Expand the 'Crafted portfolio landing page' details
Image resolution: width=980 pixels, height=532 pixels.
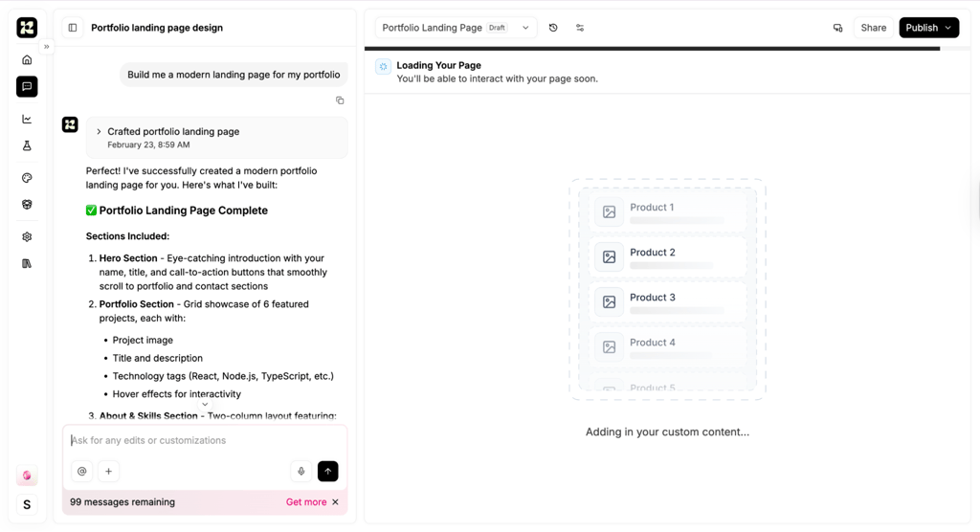point(217,138)
